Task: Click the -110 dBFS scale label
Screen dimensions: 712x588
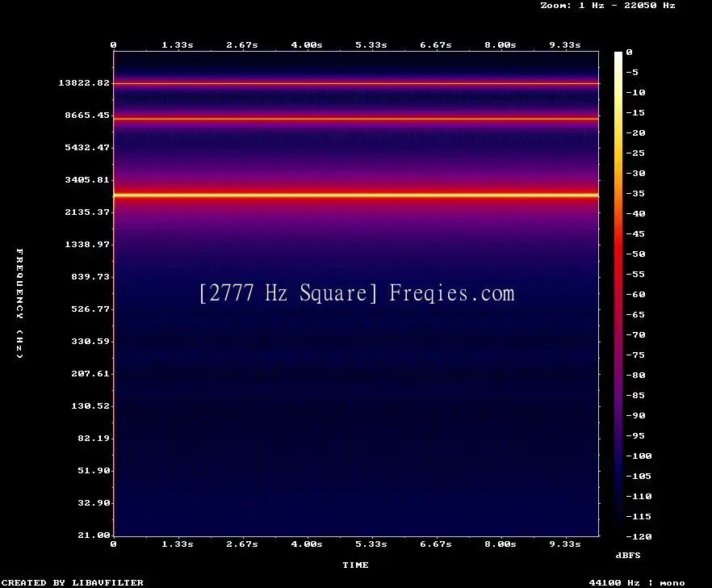Action: (x=639, y=496)
